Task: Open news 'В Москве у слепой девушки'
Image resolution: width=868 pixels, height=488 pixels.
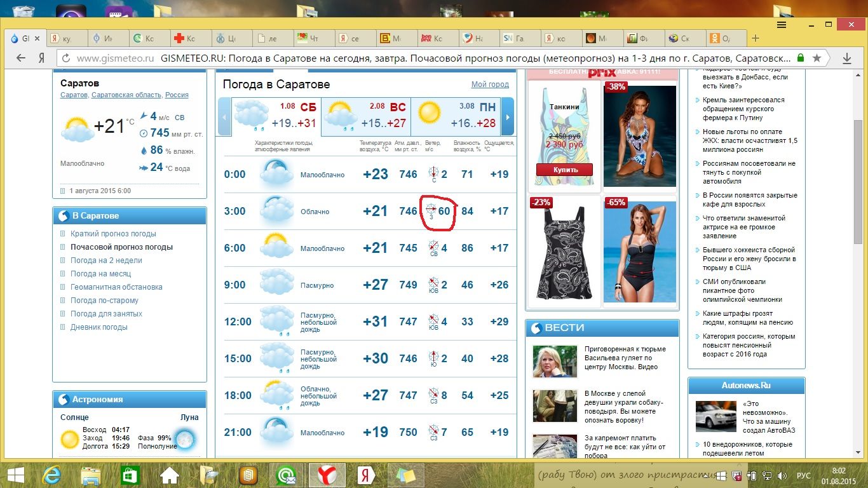Action: [624, 407]
